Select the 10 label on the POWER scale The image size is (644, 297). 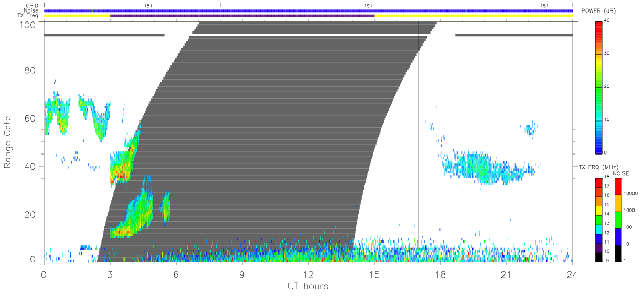[x=607, y=119]
